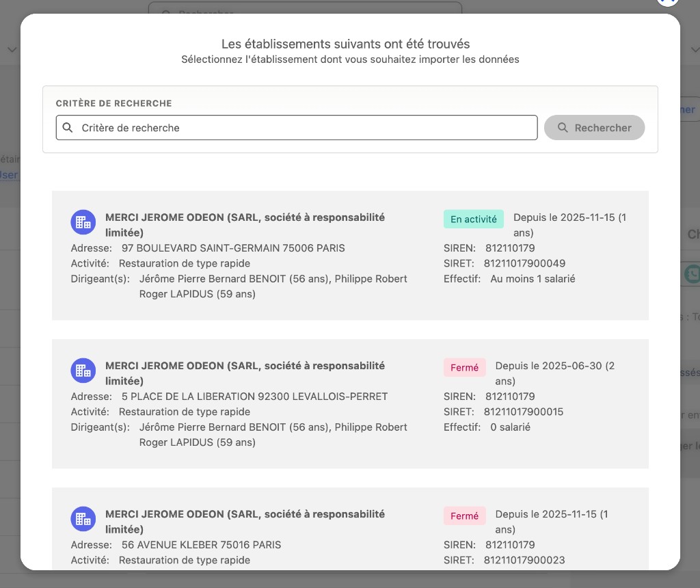Click the dirigeants names in the Saint-Germain entry
The width and height of the screenshot is (700, 588).
(273, 286)
